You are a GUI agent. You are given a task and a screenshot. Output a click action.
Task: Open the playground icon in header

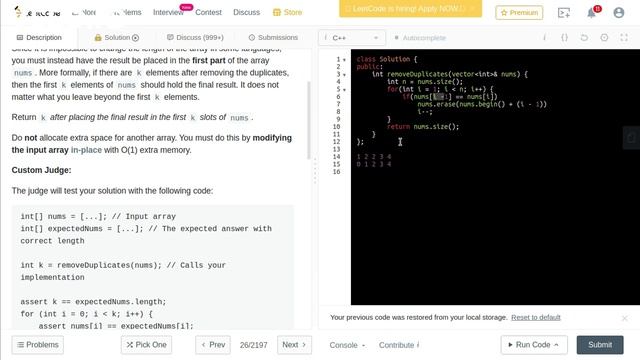pos(564,13)
